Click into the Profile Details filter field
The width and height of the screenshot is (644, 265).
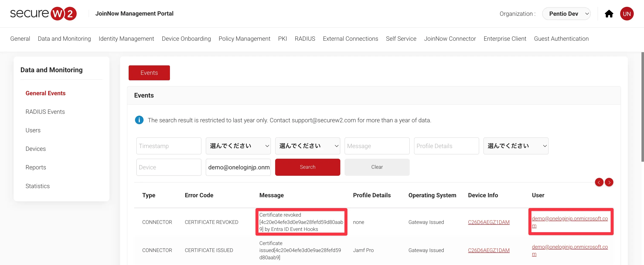click(x=446, y=146)
